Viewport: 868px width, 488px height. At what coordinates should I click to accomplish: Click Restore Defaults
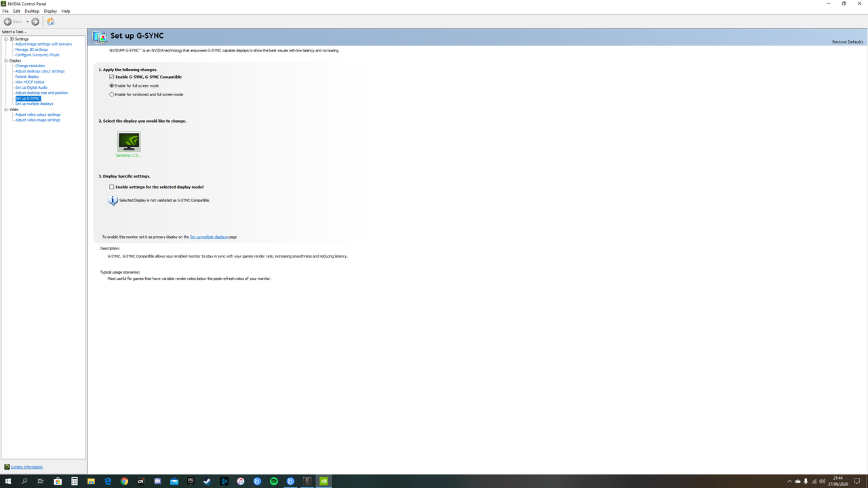pyautogui.click(x=848, y=42)
